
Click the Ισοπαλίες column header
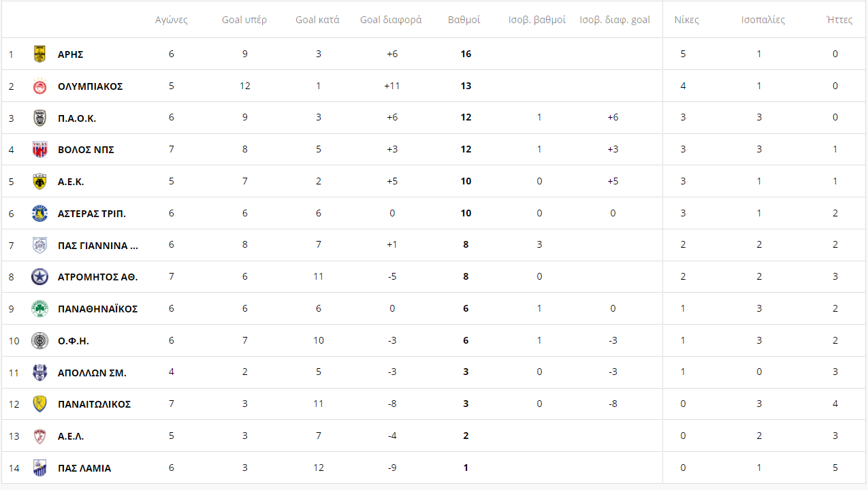coord(762,20)
